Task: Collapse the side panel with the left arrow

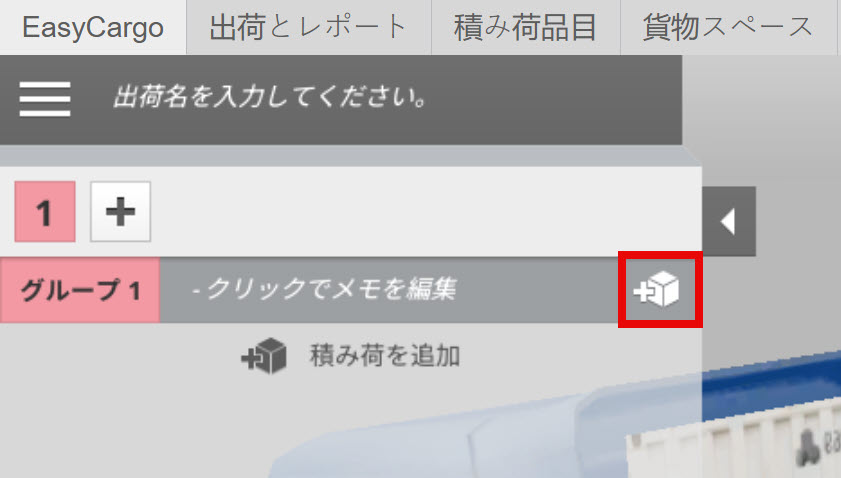Action: [x=729, y=222]
